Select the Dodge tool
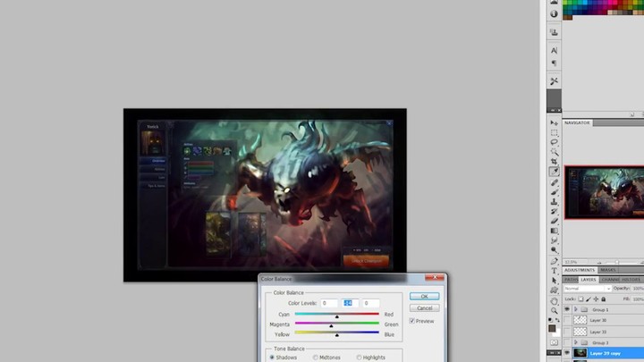The width and height of the screenshot is (644, 362). [x=554, y=250]
